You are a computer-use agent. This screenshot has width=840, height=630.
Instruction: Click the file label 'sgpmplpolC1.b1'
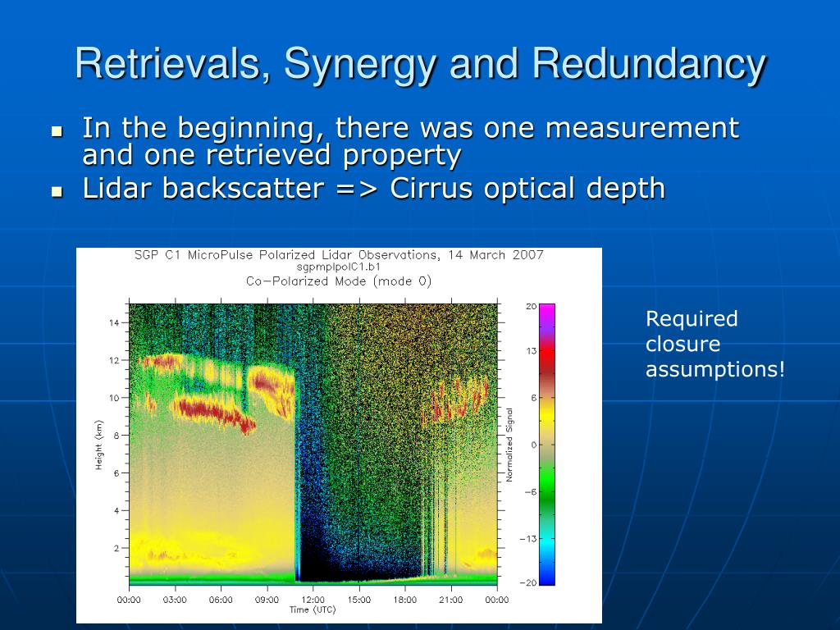pyautogui.click(x=339, y=267)
